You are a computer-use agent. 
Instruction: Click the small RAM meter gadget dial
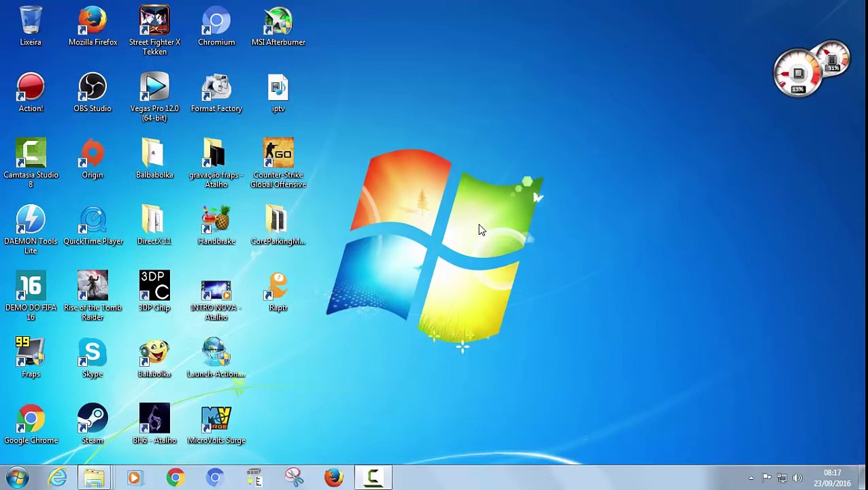(x=833, y=59)
